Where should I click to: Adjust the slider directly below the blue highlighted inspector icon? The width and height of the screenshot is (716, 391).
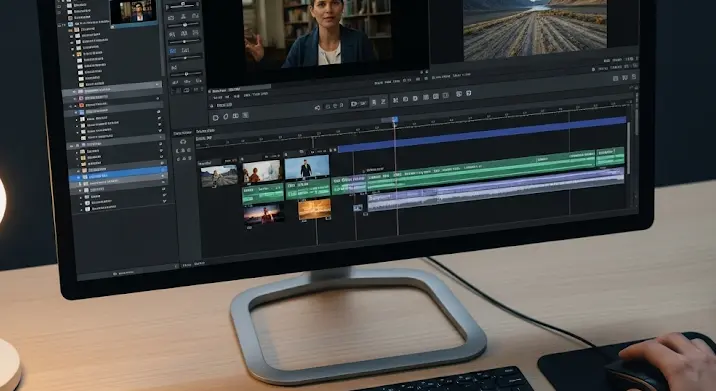click(185, 58)
